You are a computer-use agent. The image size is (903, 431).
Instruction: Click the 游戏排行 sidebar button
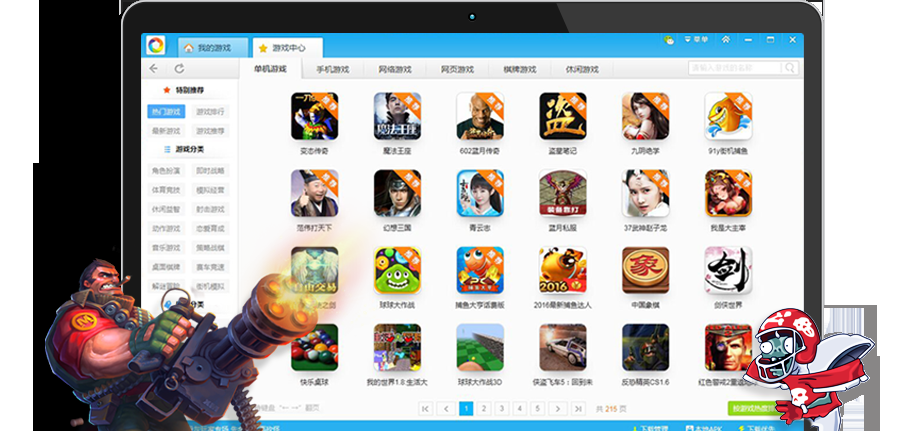pos(210,112)
